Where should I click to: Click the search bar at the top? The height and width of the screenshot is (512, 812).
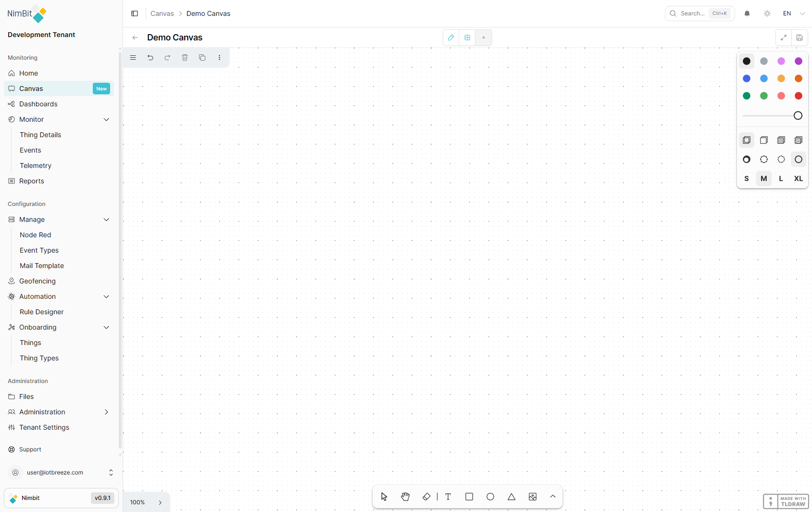click(x=694, y=13)
